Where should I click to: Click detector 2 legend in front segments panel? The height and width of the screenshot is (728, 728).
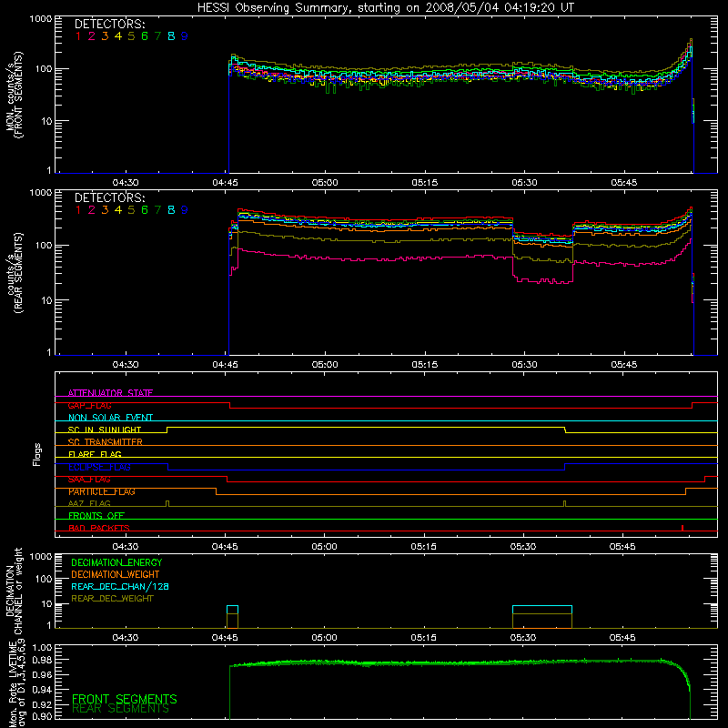(x=92, y=36)
